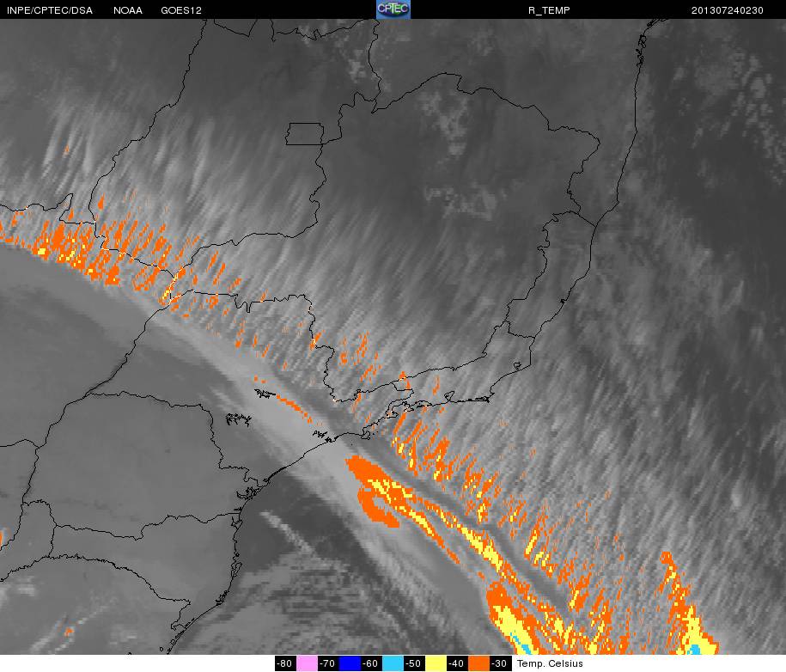786x672 pixels.
Task: Pick the orange legend swatch after -40
Action: pos(478,663)
